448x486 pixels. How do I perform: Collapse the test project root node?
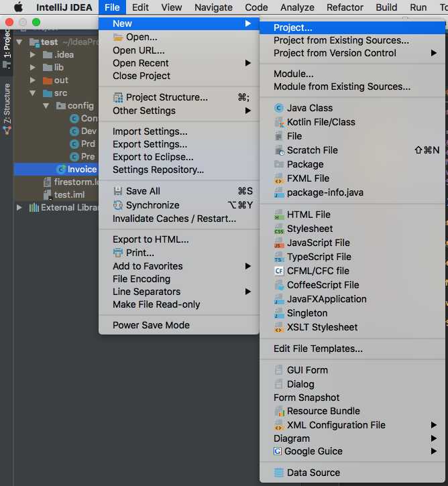click(19, 42)
